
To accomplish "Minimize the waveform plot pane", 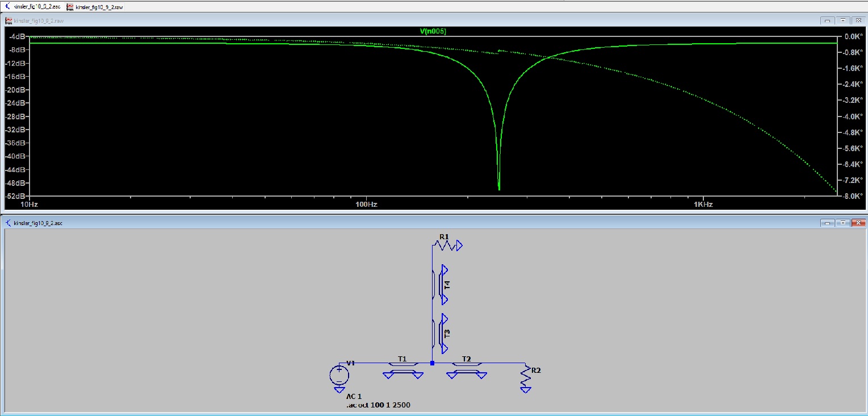I will click(828, 20).
